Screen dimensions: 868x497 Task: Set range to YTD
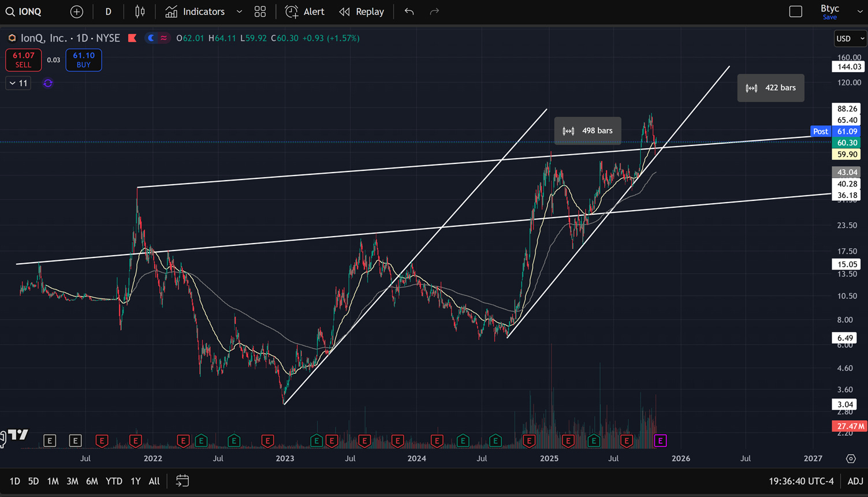(114, 481)
